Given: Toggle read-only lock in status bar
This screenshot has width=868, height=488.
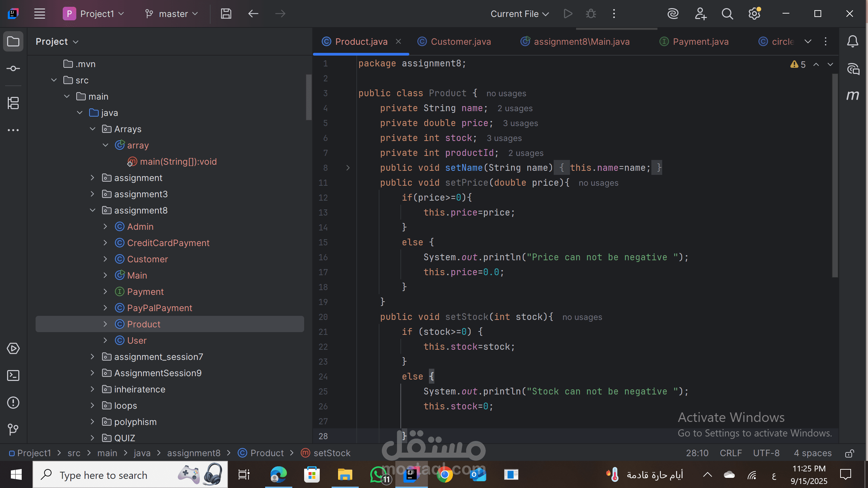Looking at the screenshot, I should [x=849, y=453].
